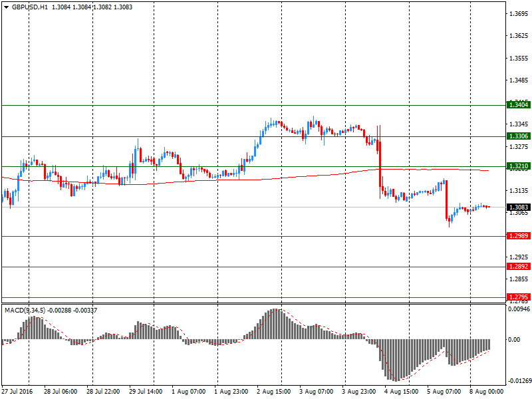Click the 1.3345 price scale value
This screenshot has height=399, width=532.
click(x=519, y=124)
